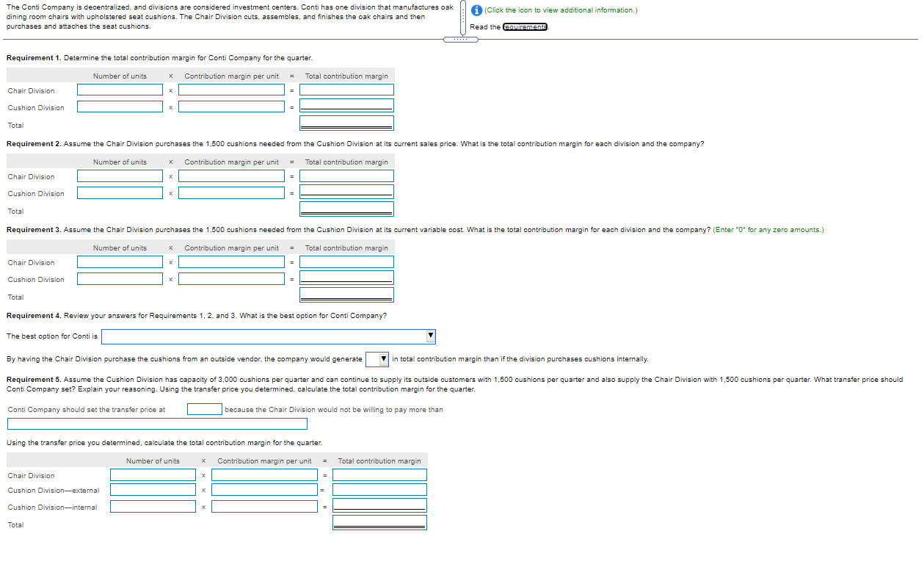The height and width of the screenshot is (567, 924).
Task: Click Requirement 3 Cushion Division contribution margin per unit field
Action: pos(231,278)
